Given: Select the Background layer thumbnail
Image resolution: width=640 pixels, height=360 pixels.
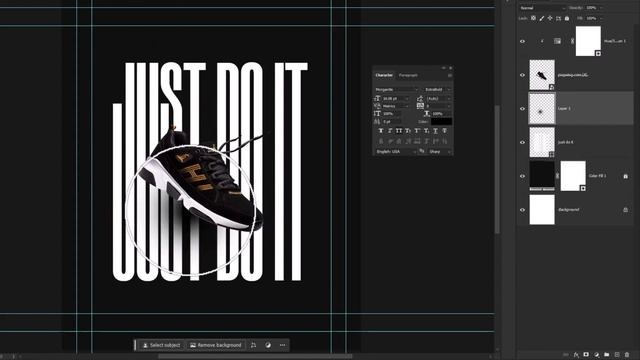Looking at the screenshot, I should (x=542, y=210).
